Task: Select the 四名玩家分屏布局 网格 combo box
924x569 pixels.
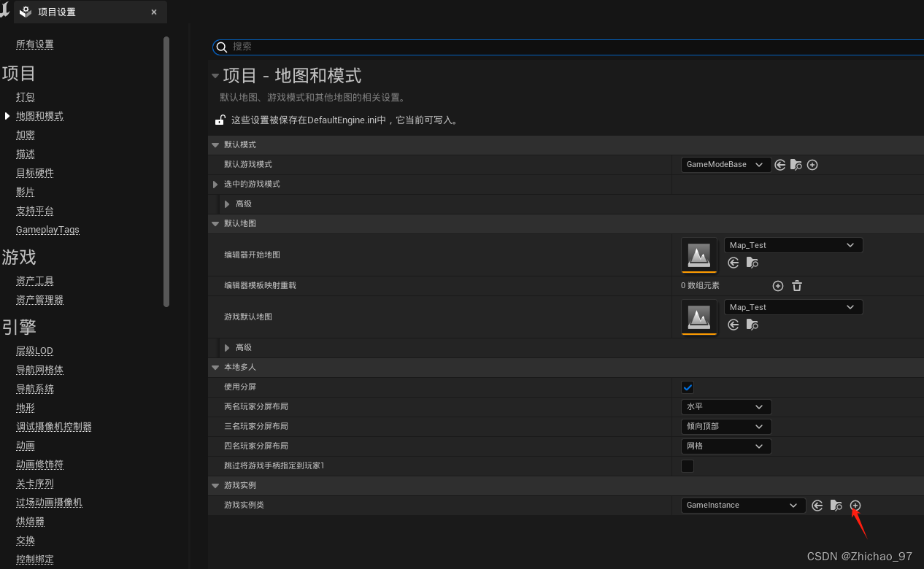Action: pos(725,446)
